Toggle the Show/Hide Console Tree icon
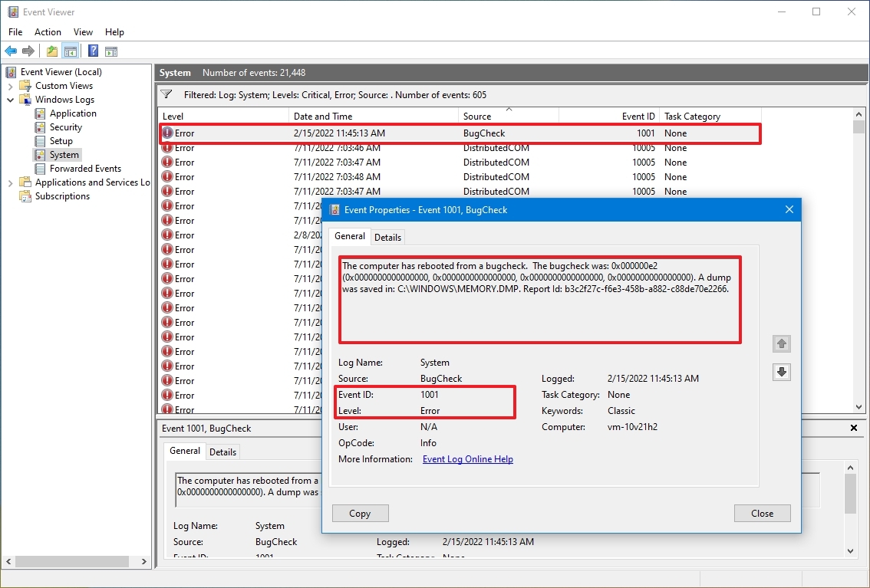The height and width of the screenshot is (588, 870). coord(71,51)
